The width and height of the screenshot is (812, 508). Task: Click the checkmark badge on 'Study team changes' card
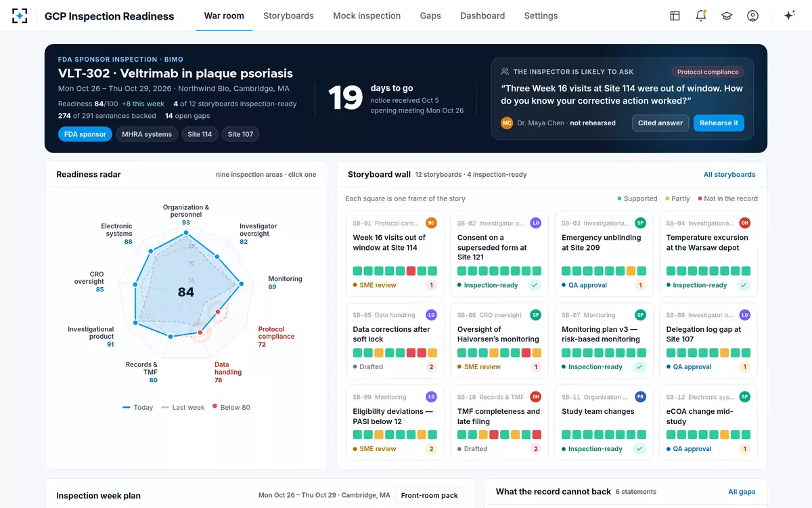pyautogui.click(x=640, y=449)
